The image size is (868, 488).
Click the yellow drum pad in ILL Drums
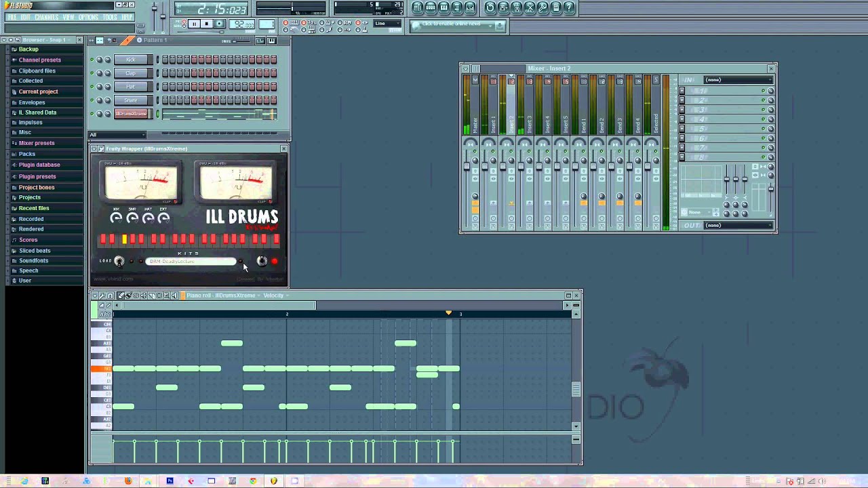pyautogui.click(x=124, y=239)
